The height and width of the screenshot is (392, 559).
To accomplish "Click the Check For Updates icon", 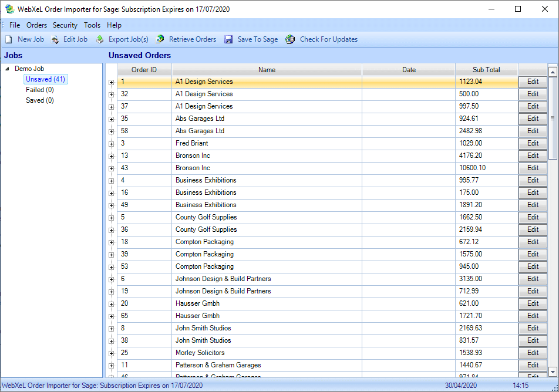I will coord(290,39).
